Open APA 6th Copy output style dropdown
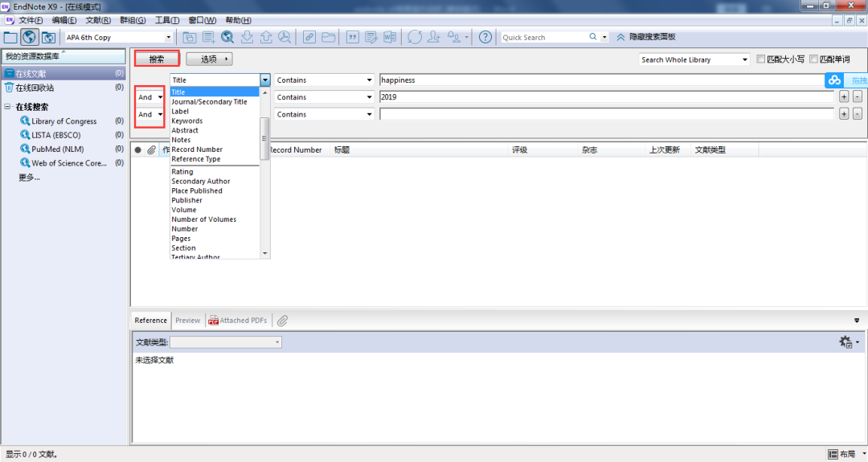The height and width of the screenshot is (462, 868). (x=168, y=38)
